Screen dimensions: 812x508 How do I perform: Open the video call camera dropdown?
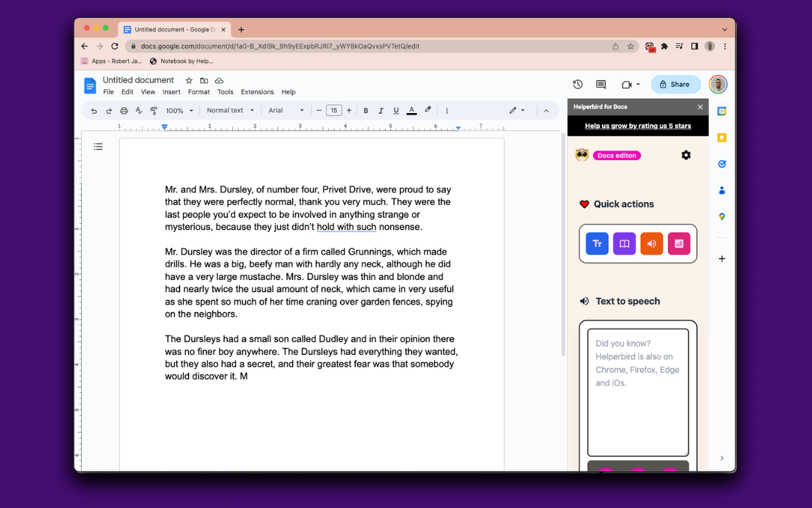(631, 84)
